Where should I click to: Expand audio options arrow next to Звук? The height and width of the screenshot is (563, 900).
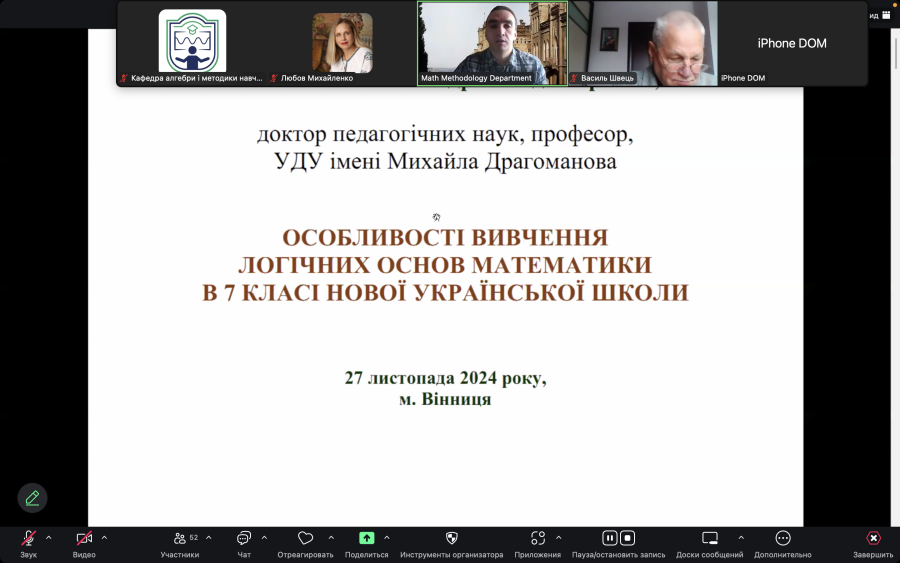pos(49,538)
